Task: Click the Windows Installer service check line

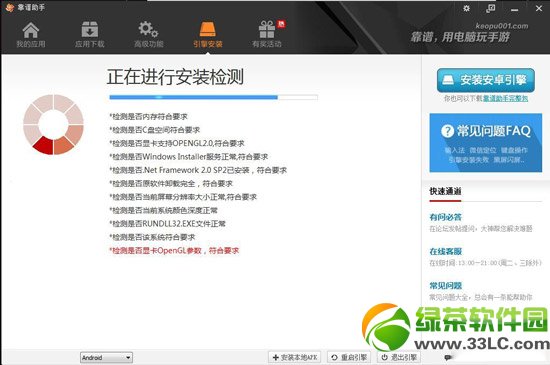Action: [188, 156]
